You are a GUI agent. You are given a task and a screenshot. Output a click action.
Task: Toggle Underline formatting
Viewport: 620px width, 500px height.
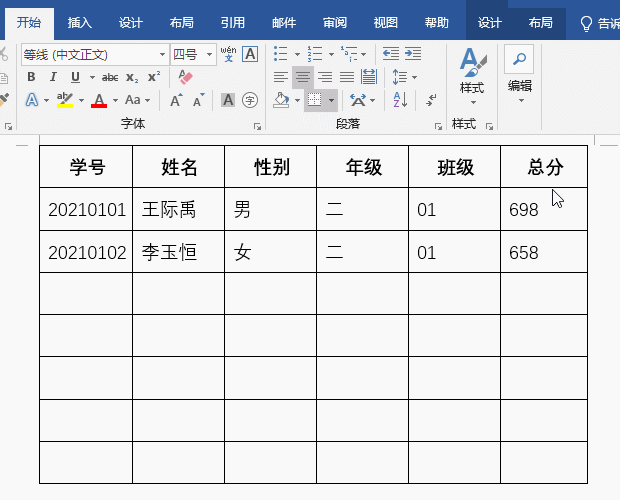pyautogui.click(x=75, y=77)
